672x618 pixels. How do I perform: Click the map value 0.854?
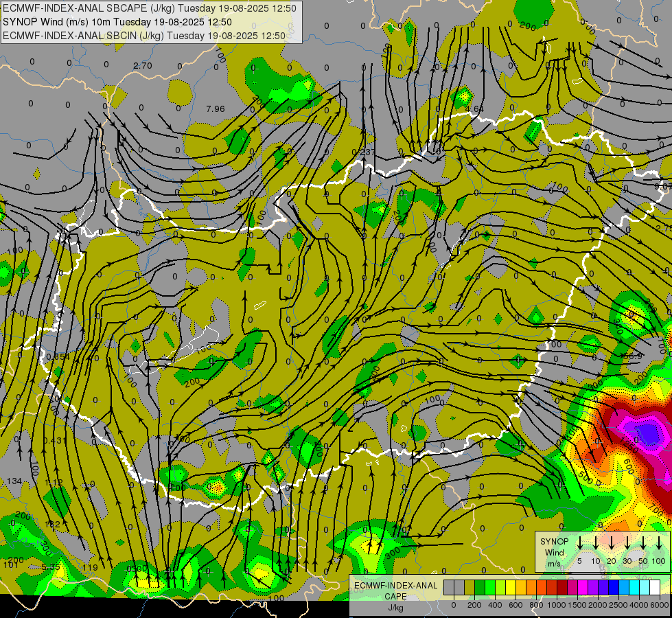58,357
